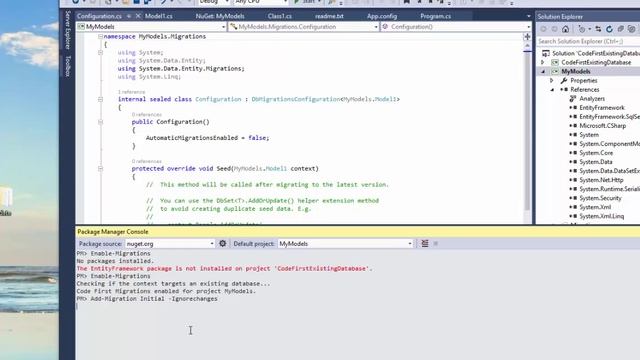The height and width of the screenshot is (360, 640).
Task: Select the System.Net.Http reference
Action: click(x=601, y=180)
